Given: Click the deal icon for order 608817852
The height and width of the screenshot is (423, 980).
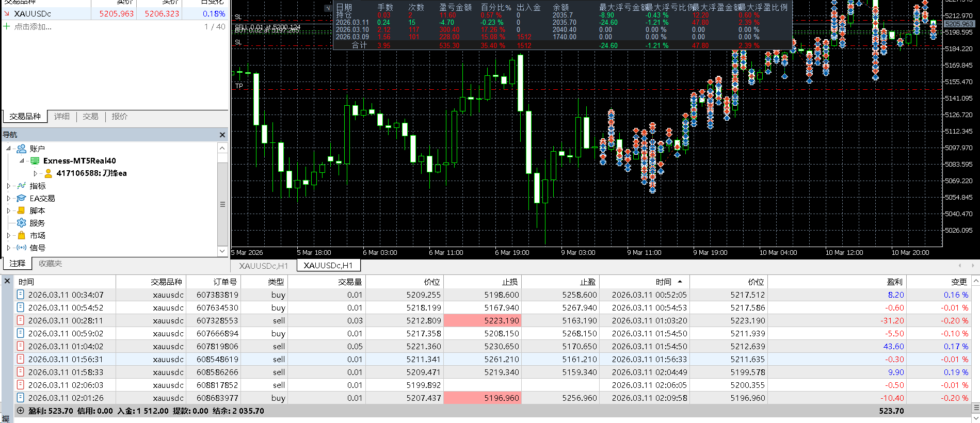Looking at the screenshot, I should click(21, 385).
